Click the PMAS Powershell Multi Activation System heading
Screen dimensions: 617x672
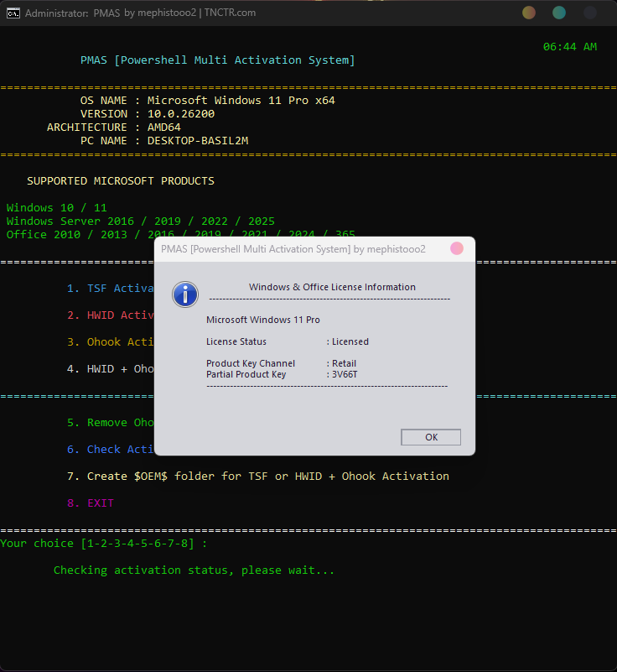point(217,60)
